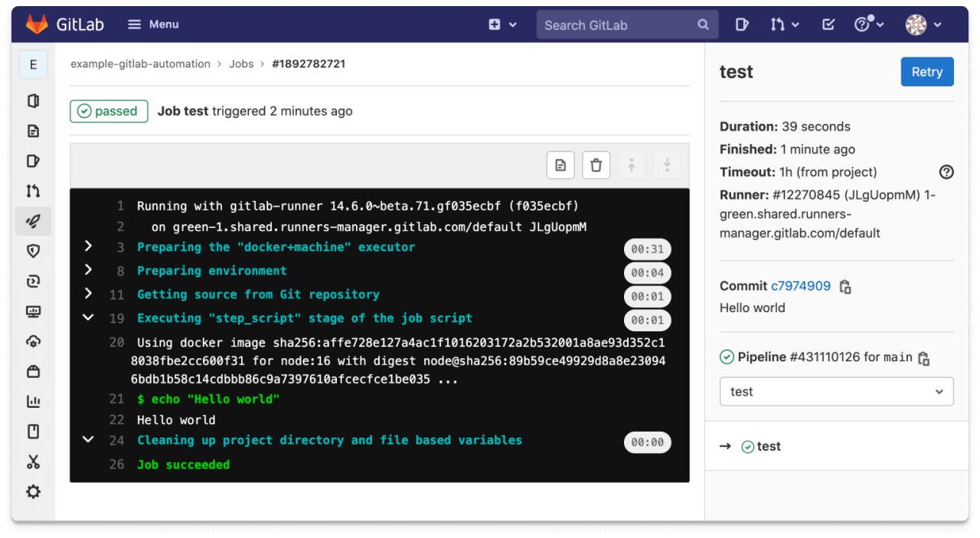
Task: Open Repository icon in sidebar
Action: coord(33,131)
